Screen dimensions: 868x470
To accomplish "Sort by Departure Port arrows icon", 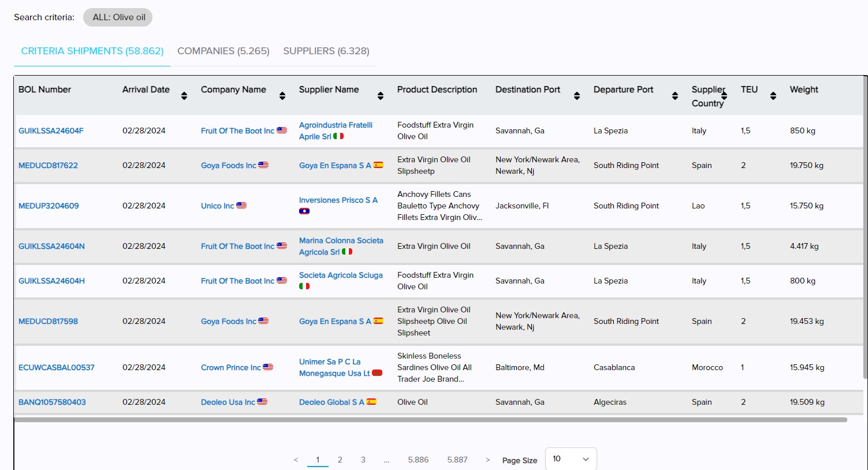I will click(x=675, y=96).
